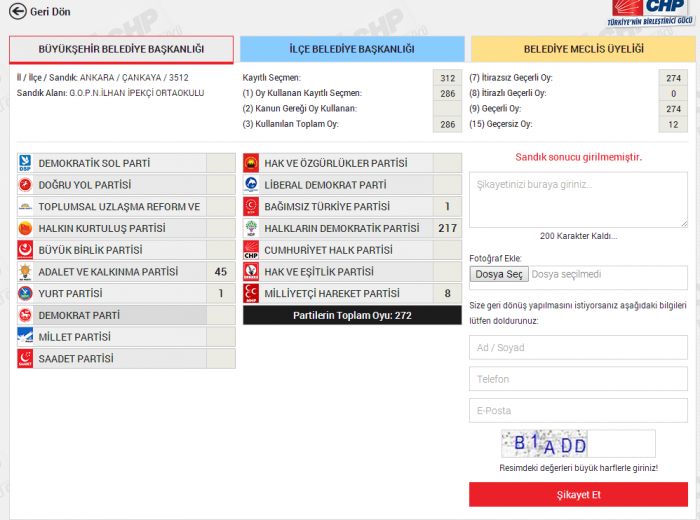Submit with the Şikayet Et button

(x=578, y=495)
